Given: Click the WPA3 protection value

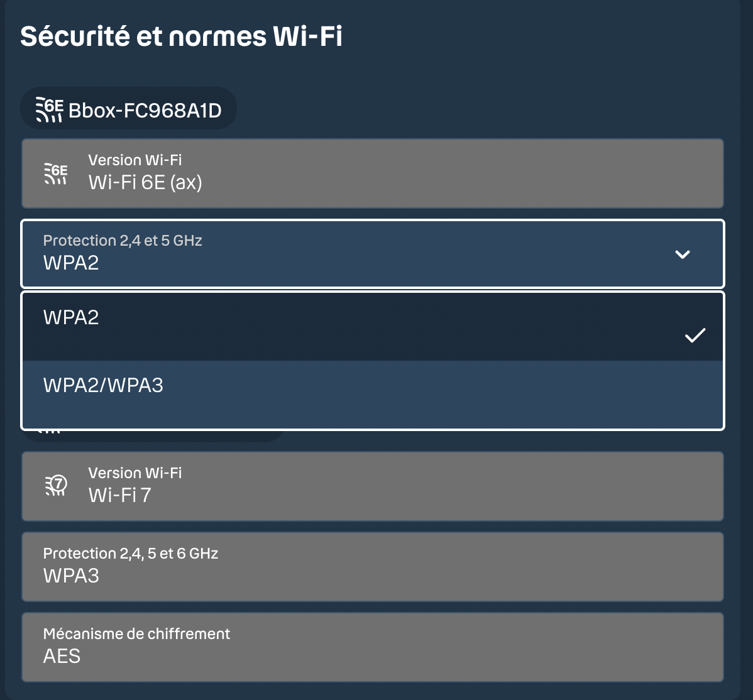Looking at the screenshot, I should click(x=71, y=576).
